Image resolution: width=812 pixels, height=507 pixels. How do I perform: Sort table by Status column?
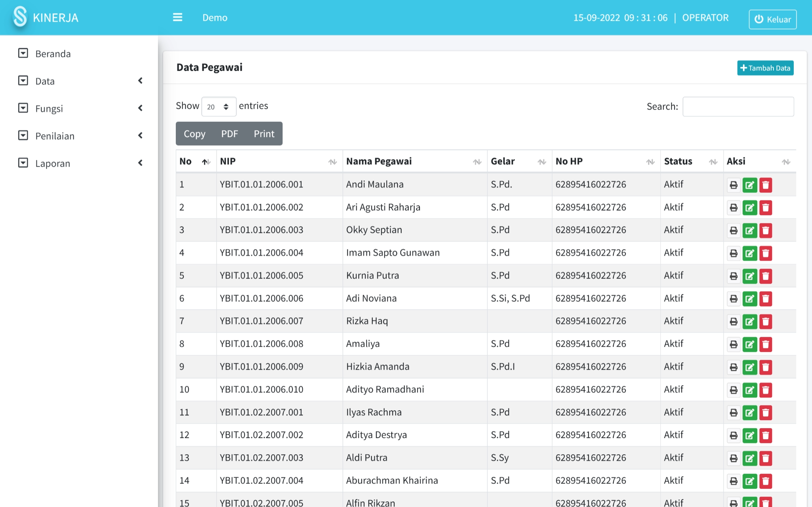click(x=692, y=161)
